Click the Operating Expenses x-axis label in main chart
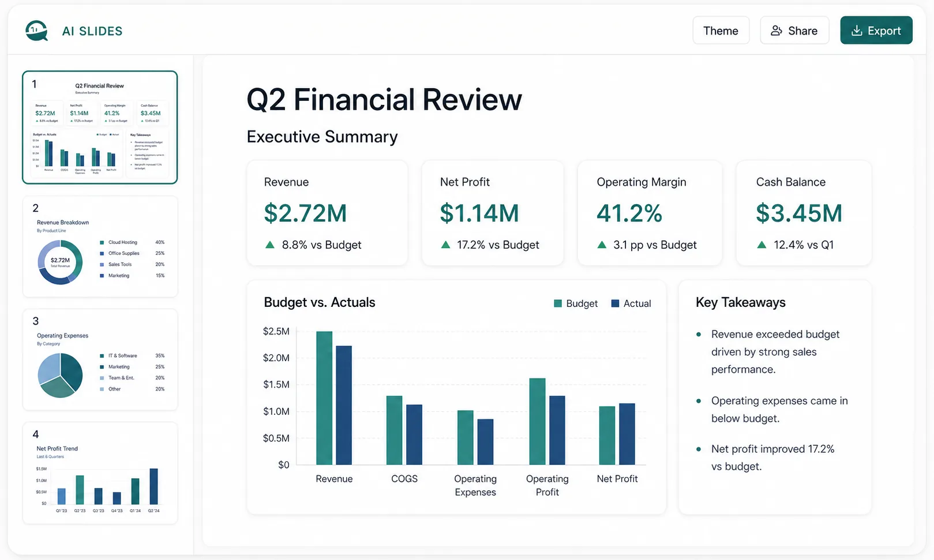 475,486
